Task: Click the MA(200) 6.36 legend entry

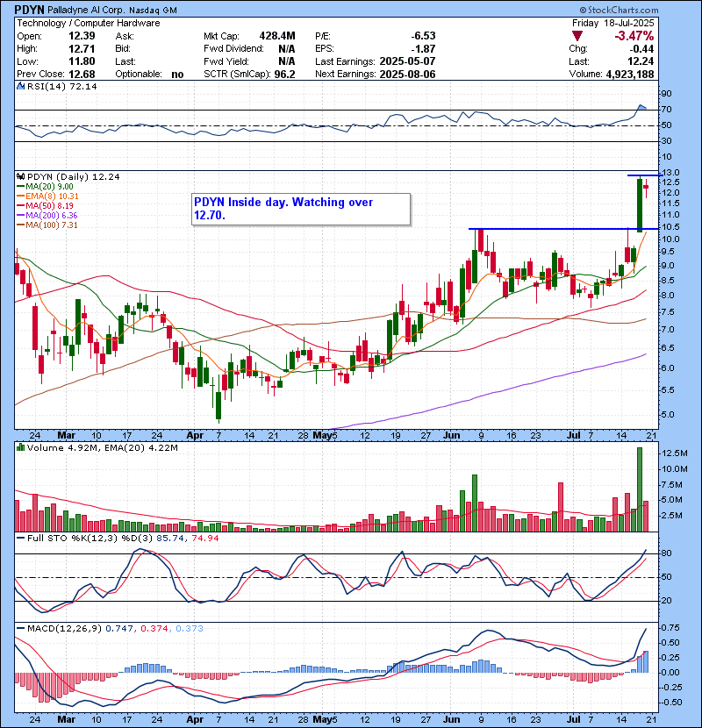Action: tap(47, 216)
